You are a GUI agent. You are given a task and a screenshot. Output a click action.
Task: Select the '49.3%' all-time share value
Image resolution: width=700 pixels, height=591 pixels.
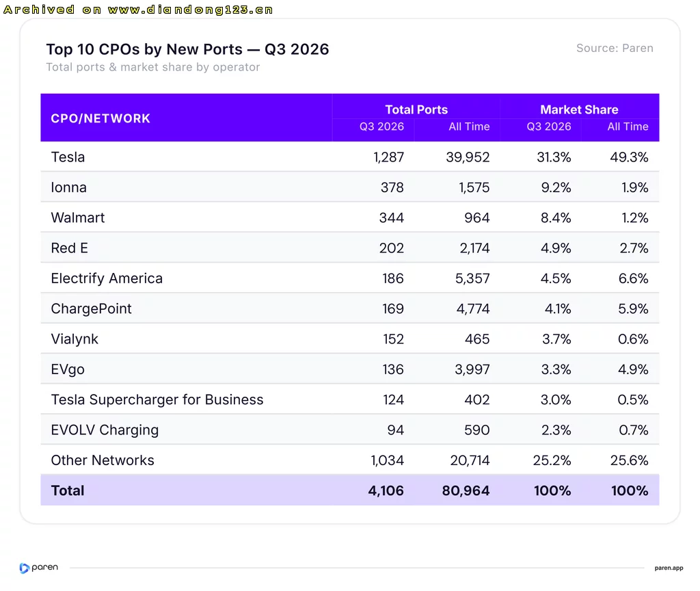[629, 157]
